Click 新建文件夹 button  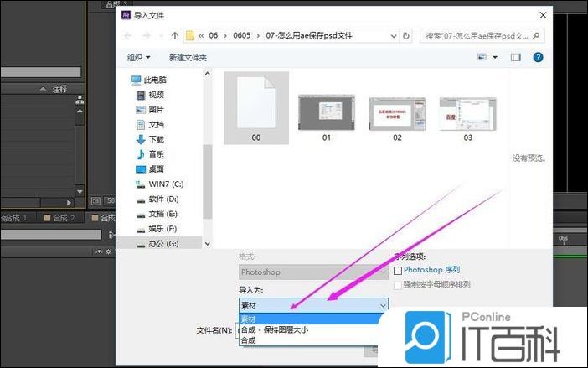pos(188,57)
